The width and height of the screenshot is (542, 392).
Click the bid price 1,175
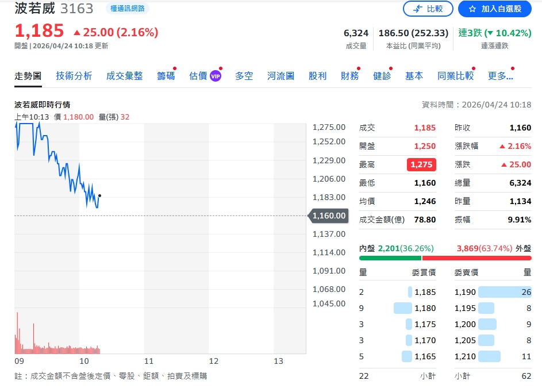click(425, 324)
